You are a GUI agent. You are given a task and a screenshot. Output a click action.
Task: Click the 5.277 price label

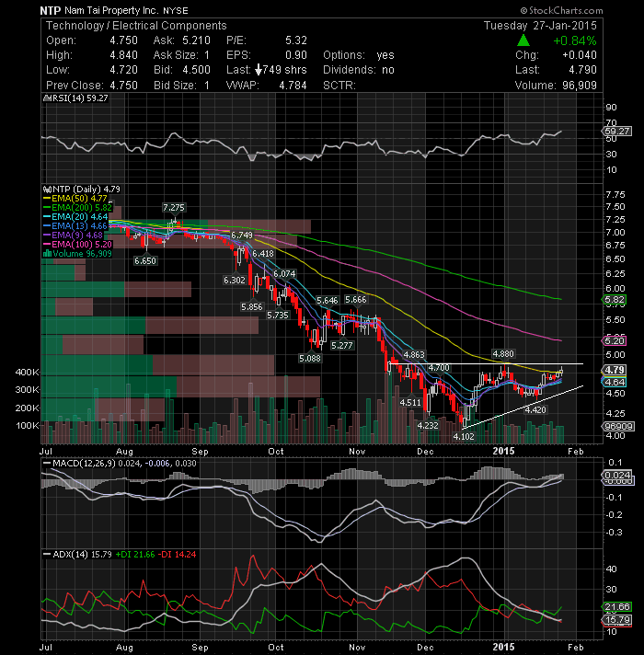342,346
